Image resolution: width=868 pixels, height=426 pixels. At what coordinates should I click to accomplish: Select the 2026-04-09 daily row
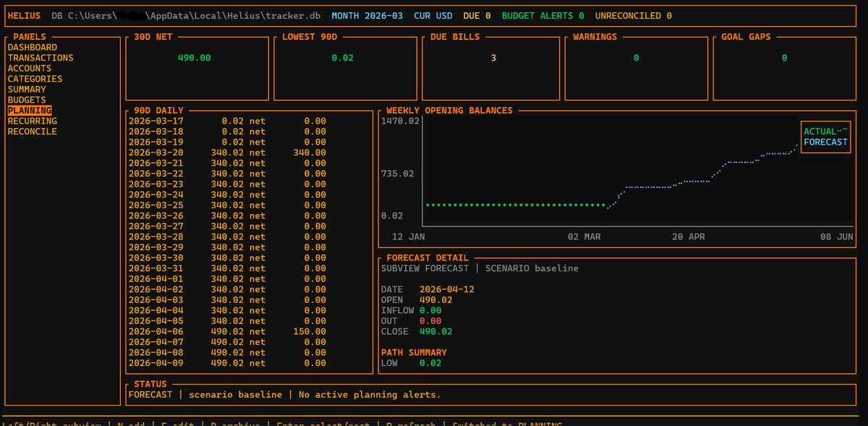227,363
